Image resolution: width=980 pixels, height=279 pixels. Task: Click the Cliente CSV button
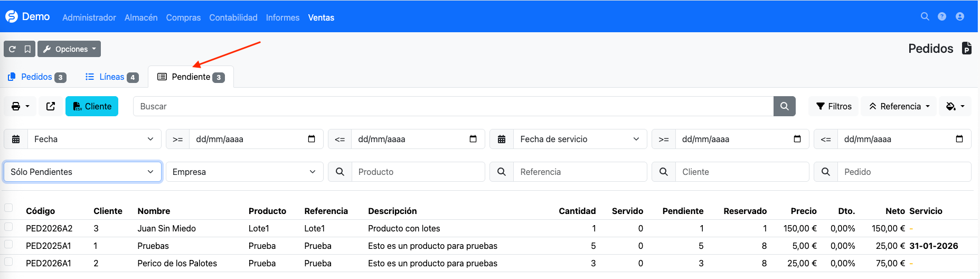(x=92, y=106)
